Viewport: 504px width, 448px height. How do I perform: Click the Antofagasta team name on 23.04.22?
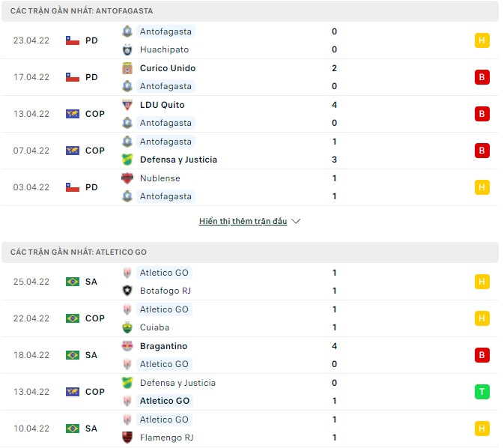pos(166,31)
